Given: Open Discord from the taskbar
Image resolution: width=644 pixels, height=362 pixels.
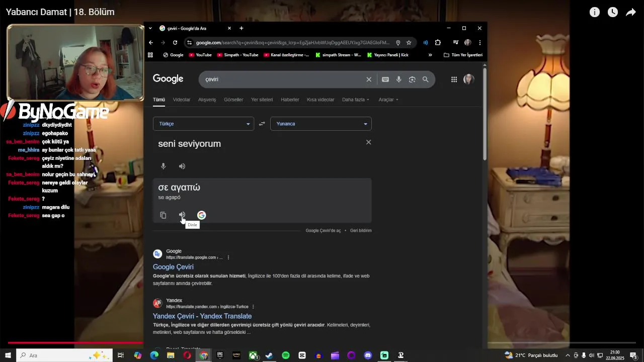Looking at the screenshot, I should pos(368,355).
